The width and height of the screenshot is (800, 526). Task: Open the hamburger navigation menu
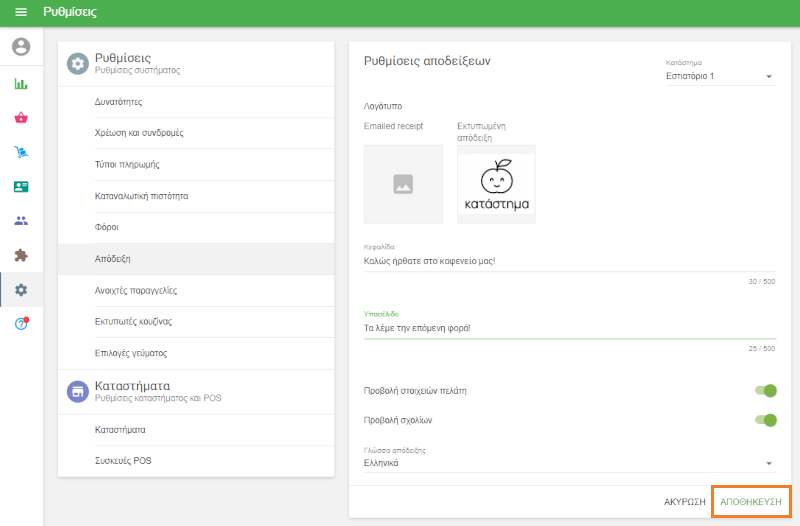(x=21, y=13)
